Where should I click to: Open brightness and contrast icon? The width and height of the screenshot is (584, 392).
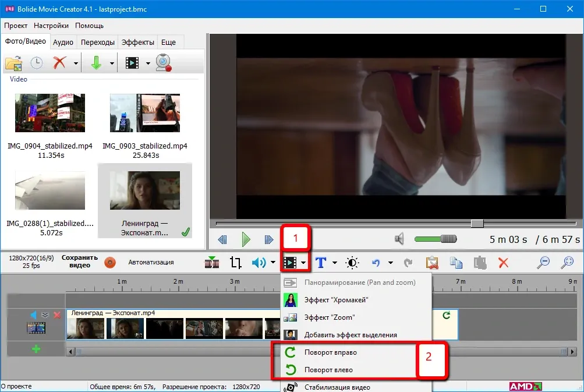click(352, 263)
